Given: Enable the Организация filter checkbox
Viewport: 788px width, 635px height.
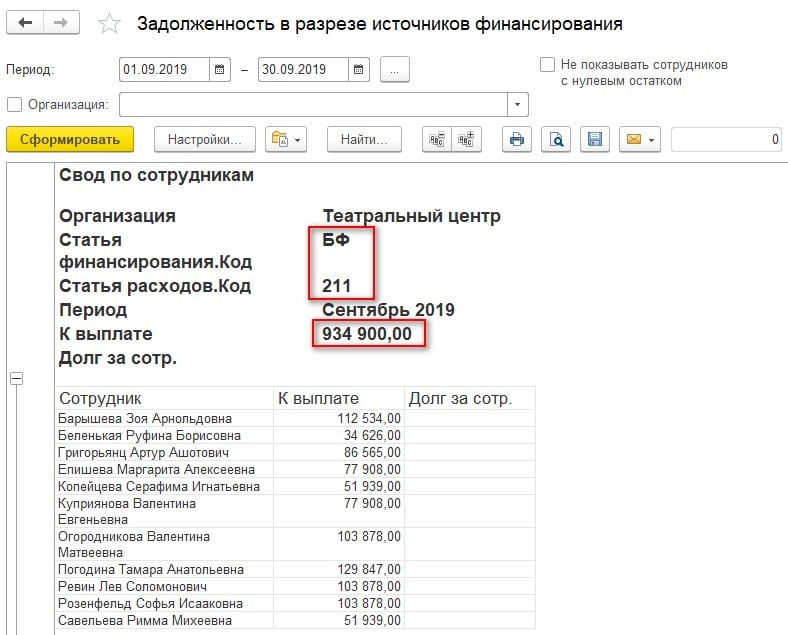Looking at the screenshot, I should pos(14,105).
